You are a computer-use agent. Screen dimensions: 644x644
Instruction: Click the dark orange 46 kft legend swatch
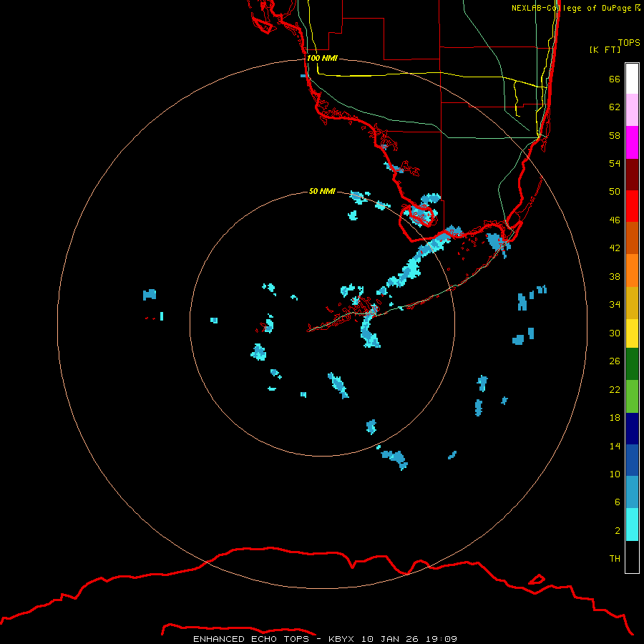tap(632, 238)
